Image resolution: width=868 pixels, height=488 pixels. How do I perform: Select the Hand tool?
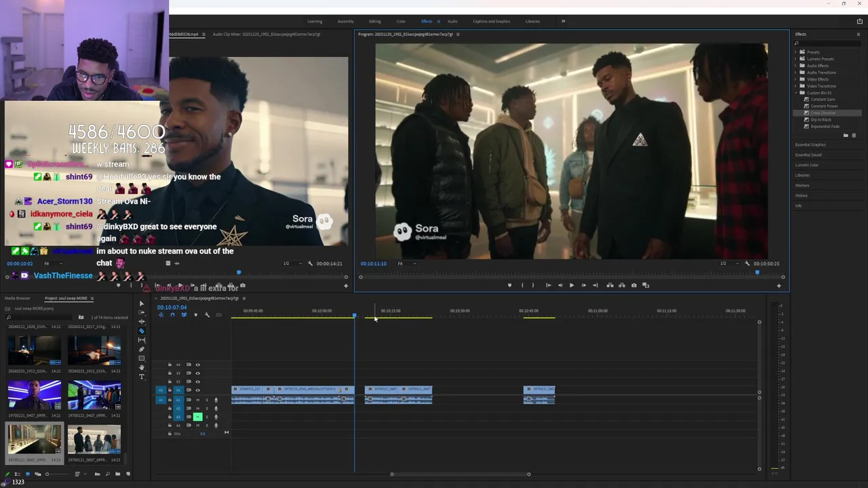[x=142, y=367]
